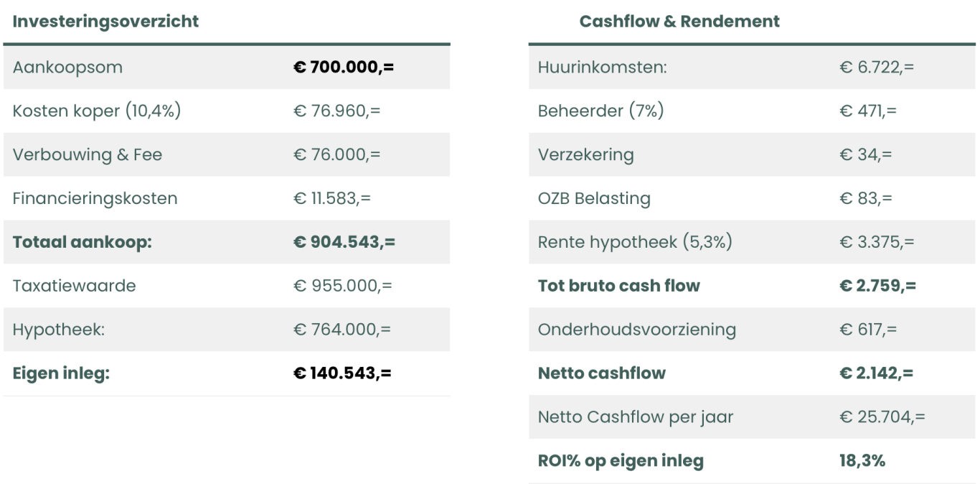Click the Financieringskosten row label
This screenshot has width=980, height=484.
pyautogui.click(x=95, y=198)
